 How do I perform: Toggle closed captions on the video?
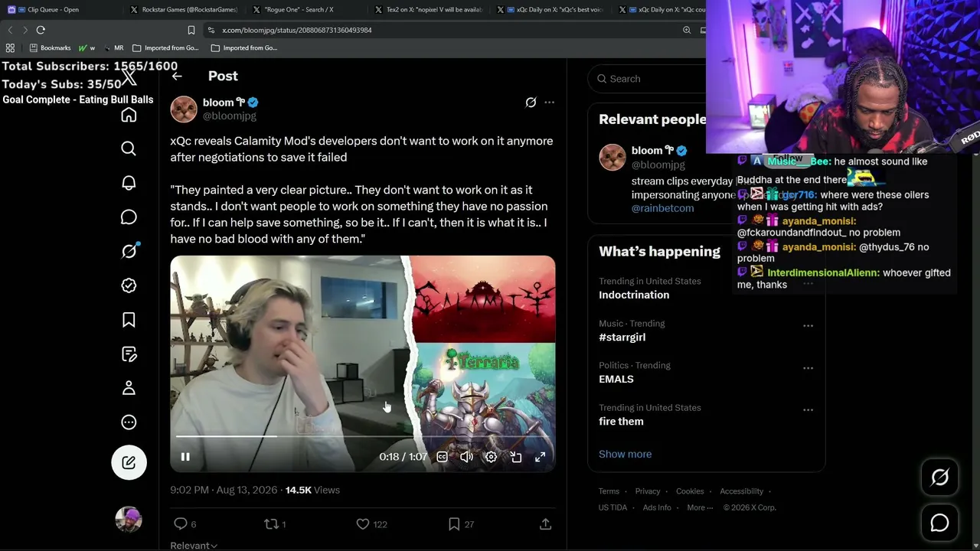pos(442,457)
